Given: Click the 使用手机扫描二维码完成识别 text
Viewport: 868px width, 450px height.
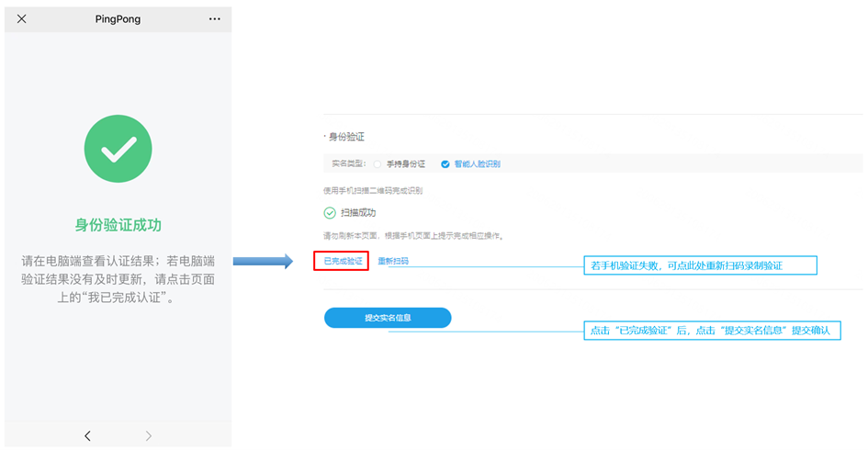Looking at the screenshot, I should [373, 190].
